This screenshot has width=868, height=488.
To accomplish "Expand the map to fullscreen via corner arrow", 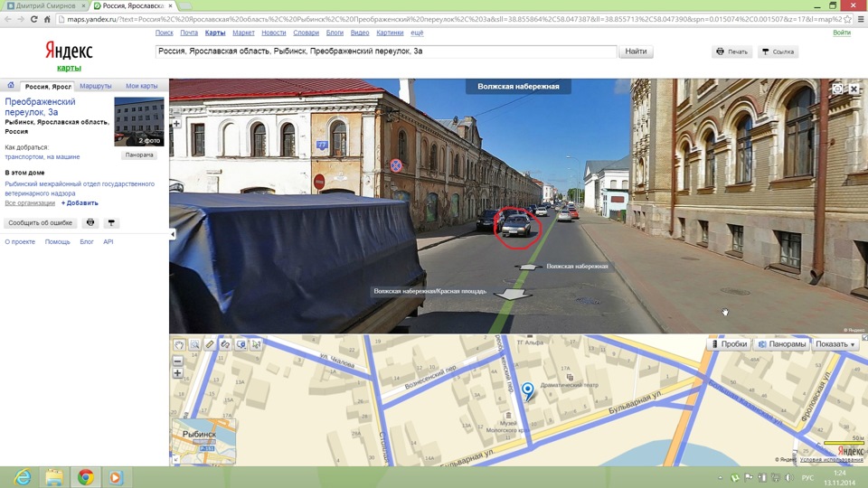I will [x=864, y=337].
